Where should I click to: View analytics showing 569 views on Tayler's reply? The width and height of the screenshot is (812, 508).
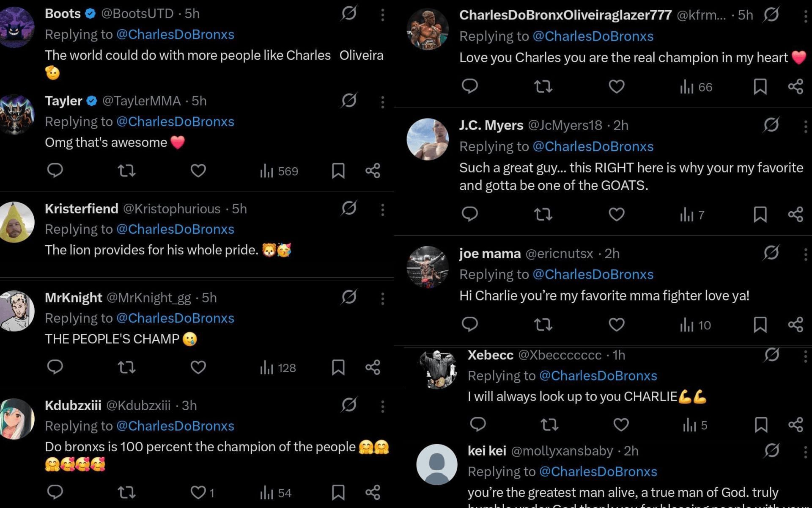pyautogui.click(x=279, y=171)
